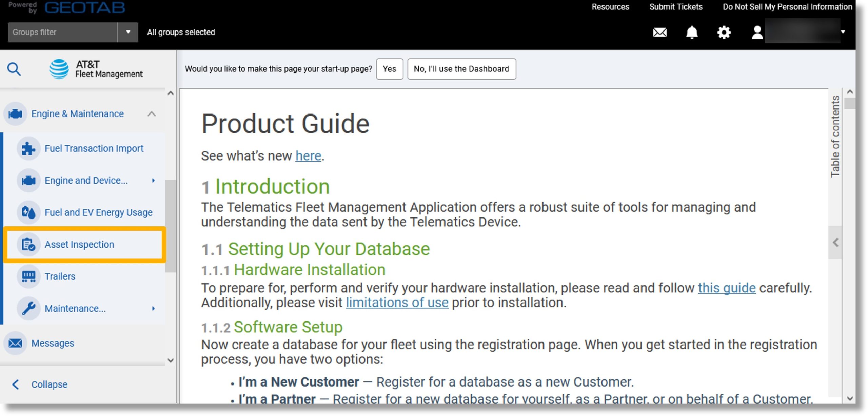Select Yes to set start-up page
This screenshot has width=868, height=416.
390,68
